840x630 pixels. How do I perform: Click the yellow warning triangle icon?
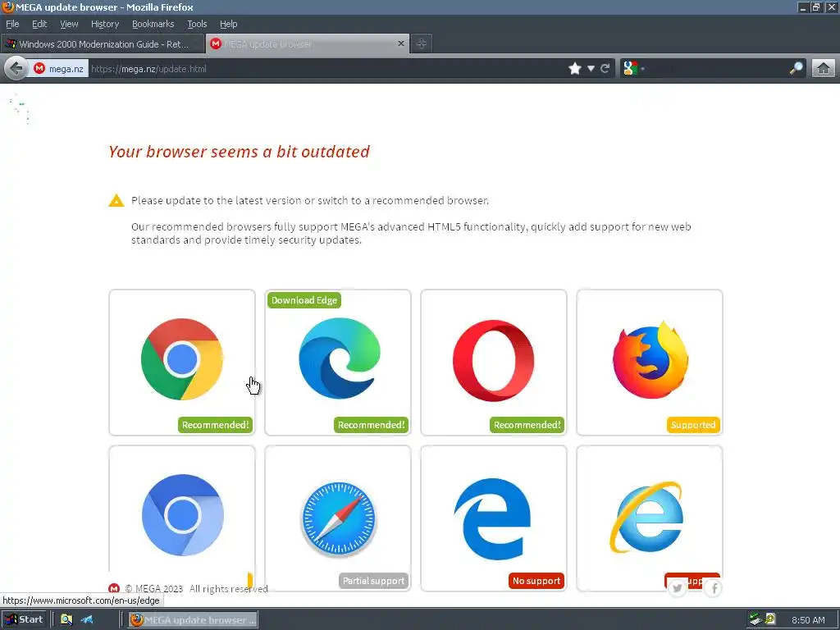(x=116, y=200)
